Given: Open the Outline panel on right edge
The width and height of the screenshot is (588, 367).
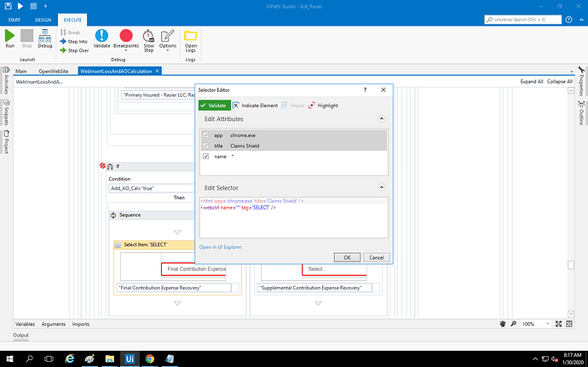Looking at the screenshot, I should click(x=581, y=113).
